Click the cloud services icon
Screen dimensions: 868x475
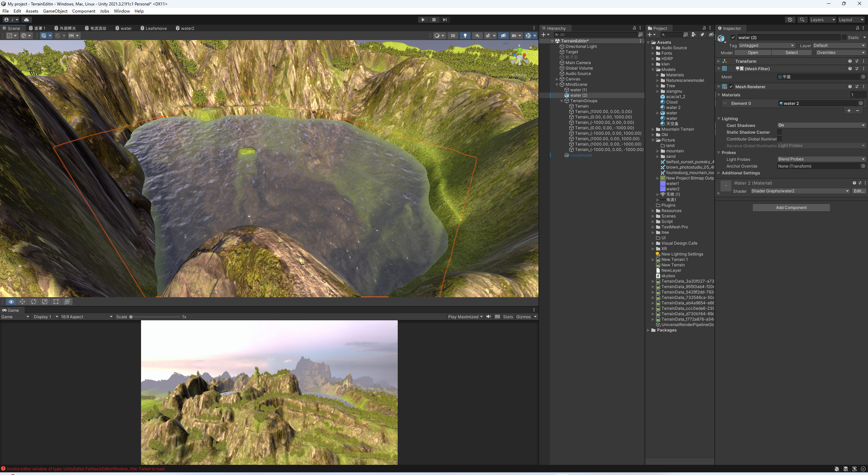point(26,20)
